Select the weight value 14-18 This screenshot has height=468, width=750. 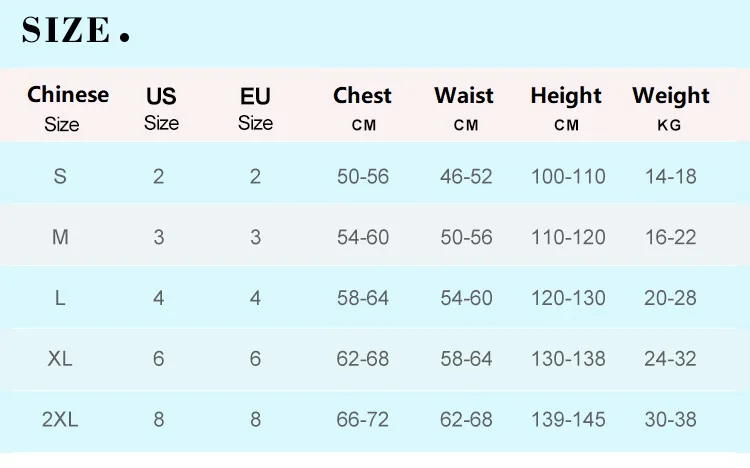671,176
